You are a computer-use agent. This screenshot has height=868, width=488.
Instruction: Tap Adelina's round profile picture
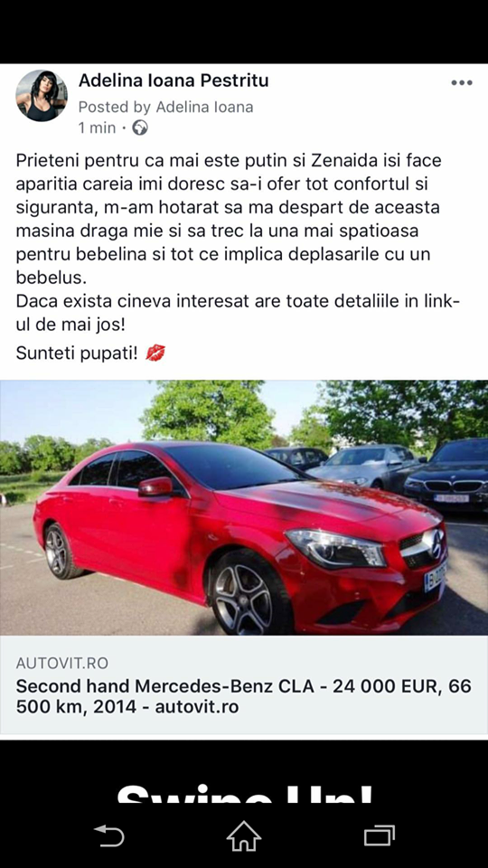(x=42, y=95)
